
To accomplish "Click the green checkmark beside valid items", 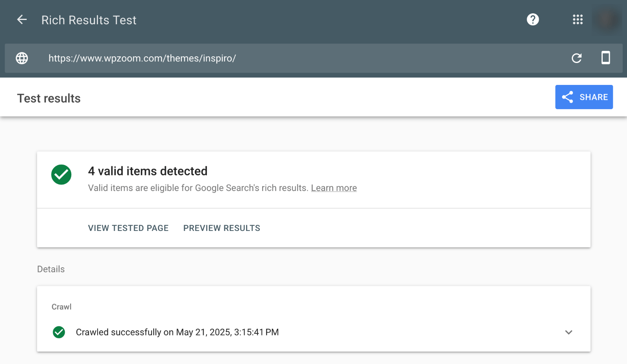I will click(62, 175).
